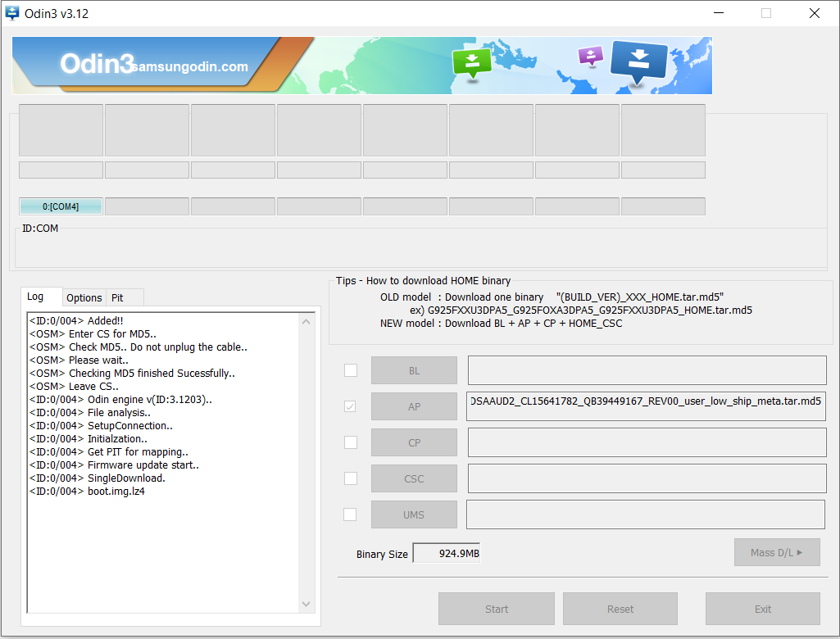Click the log line 'Leave CS..'
This screenshot has height=639, width=840.
tap(74, 386)
